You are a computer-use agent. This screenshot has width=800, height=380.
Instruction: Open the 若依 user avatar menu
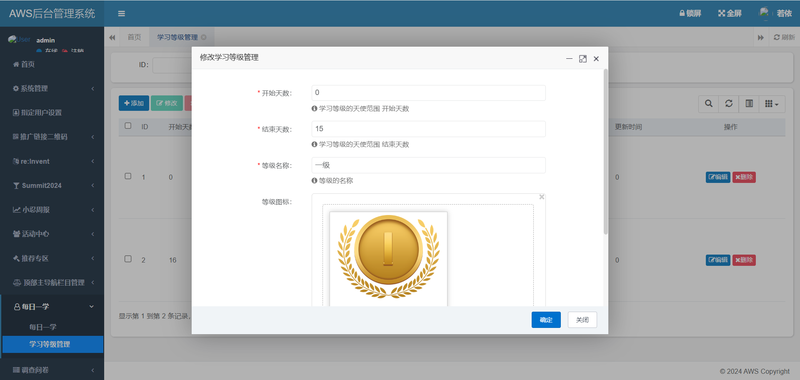(x=775, y=14)
